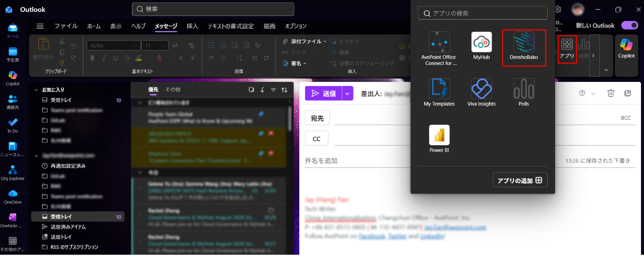The height and width of the screenshot is (256, 644).
Task: Apply the red font color
Action: point(160,58)
